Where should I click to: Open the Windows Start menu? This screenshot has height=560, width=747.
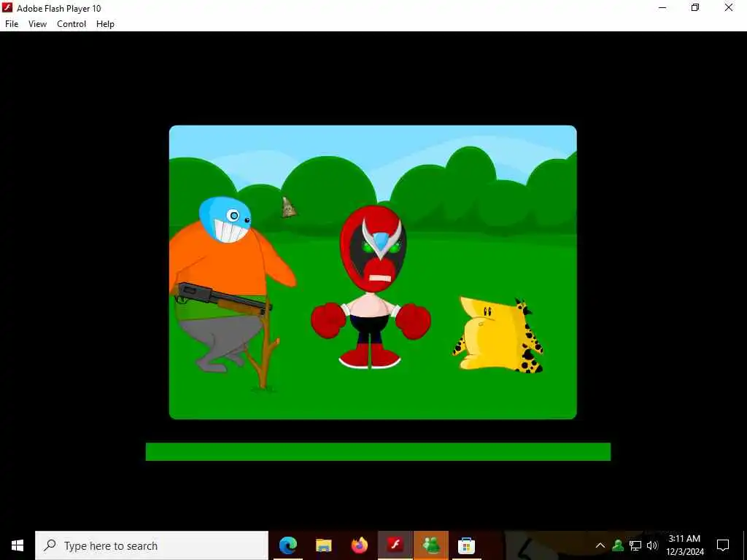click(x=18, y=545)
